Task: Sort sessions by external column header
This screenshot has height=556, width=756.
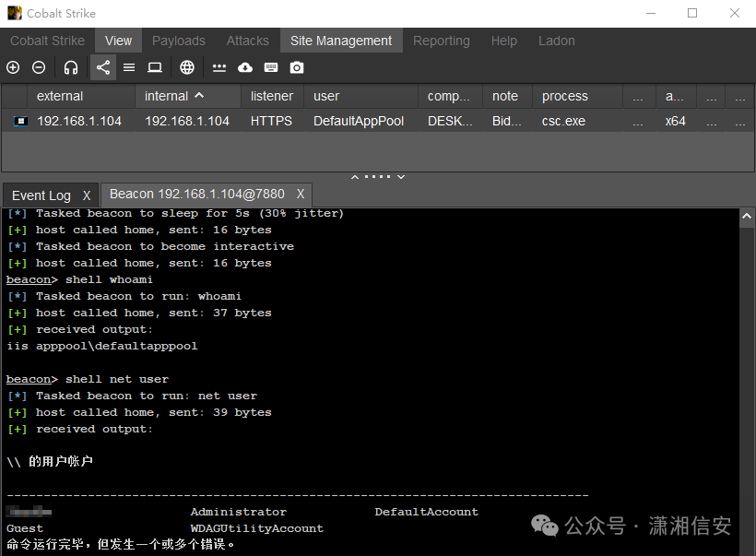Action: 81,97
